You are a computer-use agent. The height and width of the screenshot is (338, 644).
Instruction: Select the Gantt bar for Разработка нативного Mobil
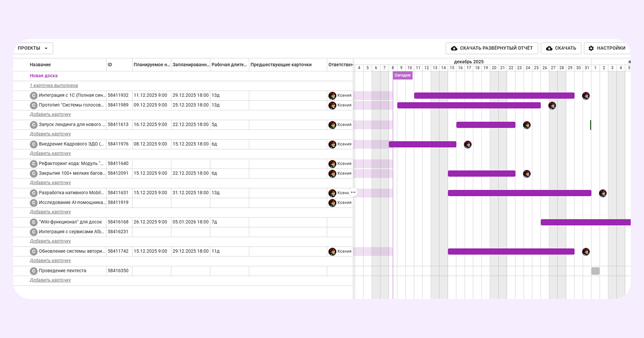pyautogui.click(x=519, y=193)
